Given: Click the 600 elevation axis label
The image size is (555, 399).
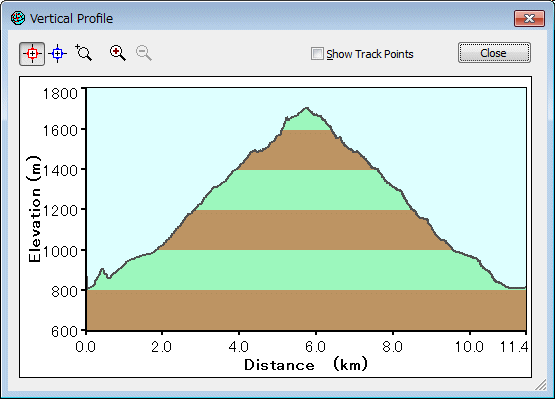Looking at the screenshot, I should pyautogui.click(x=64, y=332).
